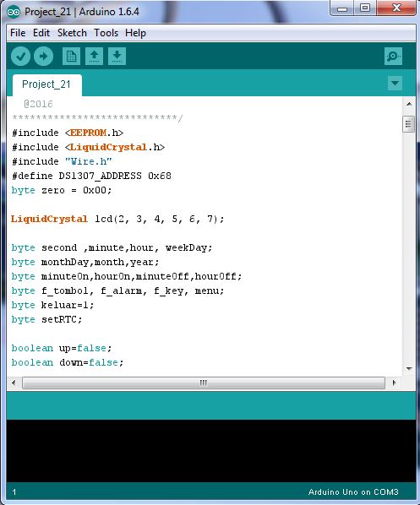Click the asterisk comment end line

[x=97, y=118]
